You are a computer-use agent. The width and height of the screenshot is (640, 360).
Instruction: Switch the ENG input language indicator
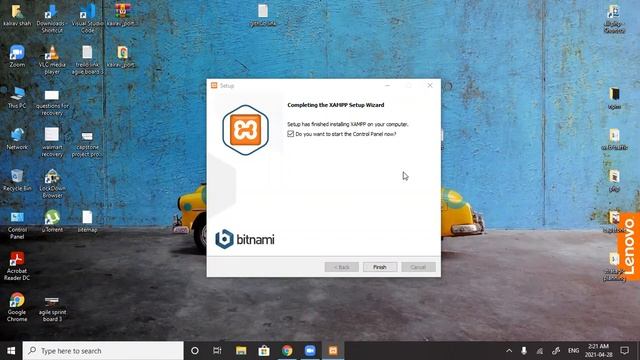pos(573,351)
